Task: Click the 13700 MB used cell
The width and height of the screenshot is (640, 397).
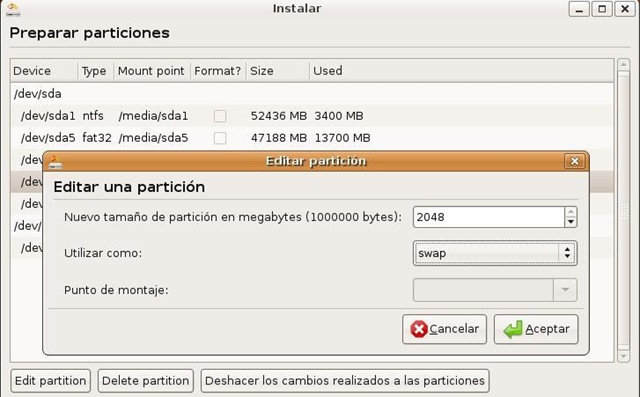Action: 342,138
